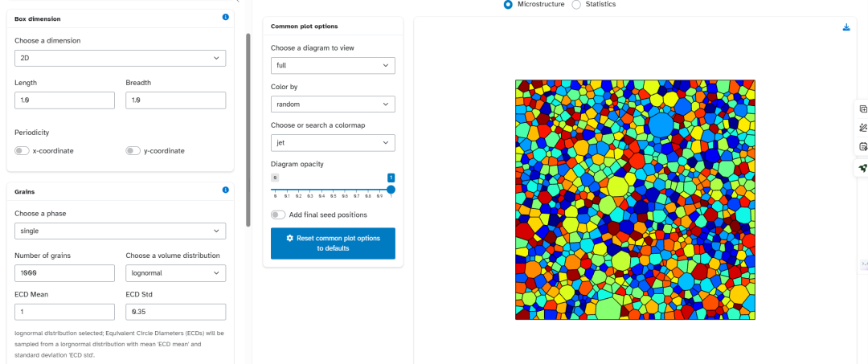Click the Number of grains input field
868x364 pixels.
64,272
